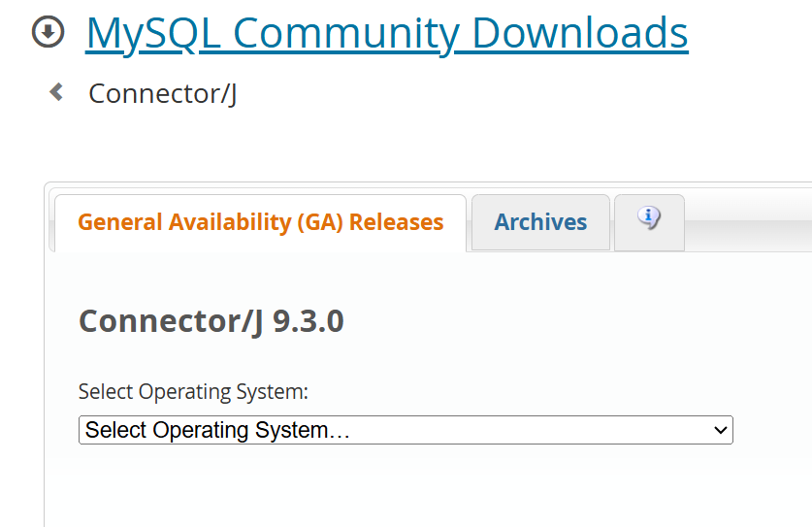Open the Archives tab
Image resolution: width=812 pixels, height=527 pixels.
(540, 222)
